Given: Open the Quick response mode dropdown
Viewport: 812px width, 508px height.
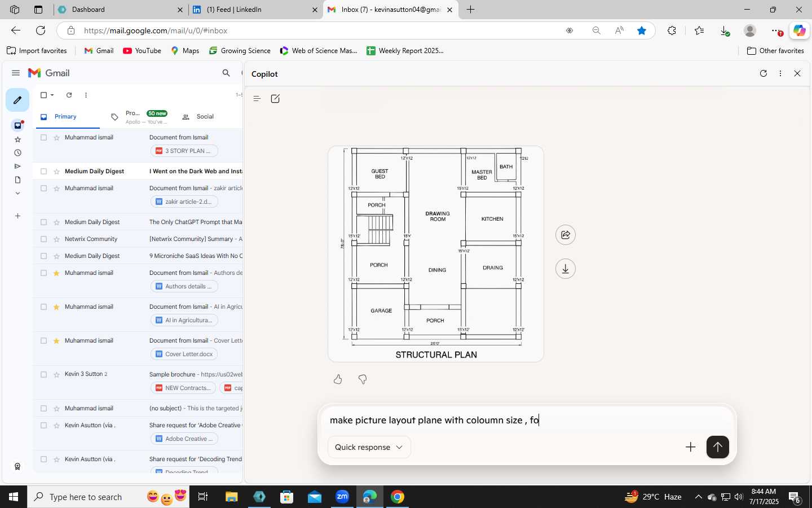Looking at the screenshot, I should [x=369, y=447].
